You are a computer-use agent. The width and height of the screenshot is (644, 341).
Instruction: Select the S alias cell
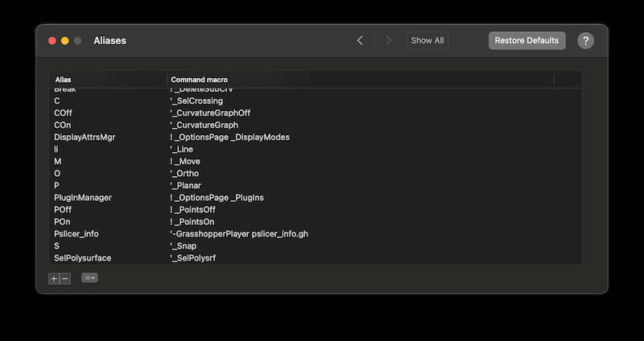[56, 246]
